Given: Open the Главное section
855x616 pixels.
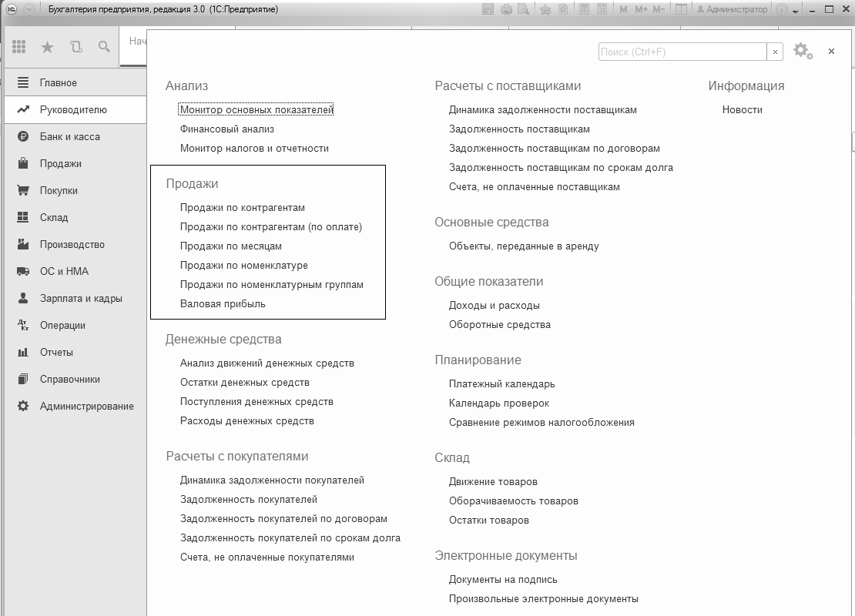Looking at the screenshot, I should tap(75, 83).
